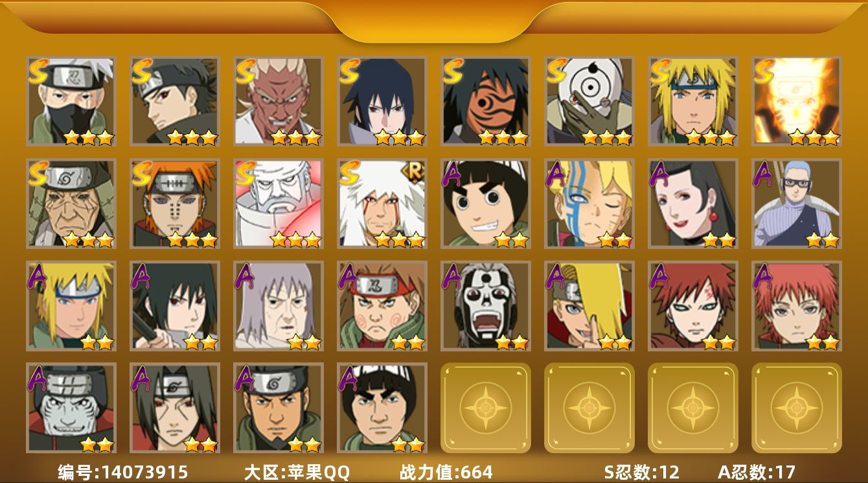Image resolution: width=868 pixels, height=483 pixels.
Task: Click the blue shark-faced Kisame portrait
Action: (71, 408)
